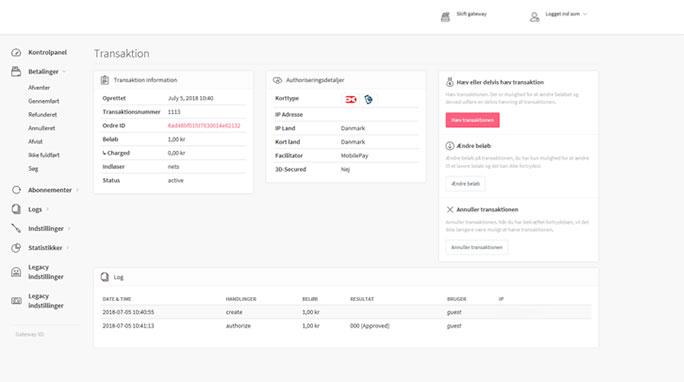Viewport: 684px width, 382px height.
Task: Open Kontrolpanel menu item
Action: pyautogui.click(x=48, y=52)
